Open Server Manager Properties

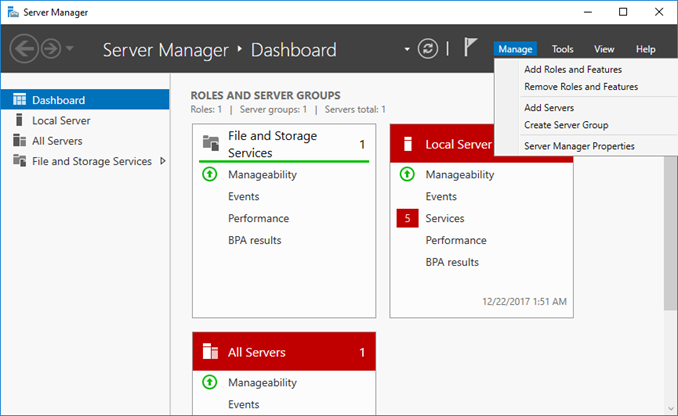coord(579,146)
